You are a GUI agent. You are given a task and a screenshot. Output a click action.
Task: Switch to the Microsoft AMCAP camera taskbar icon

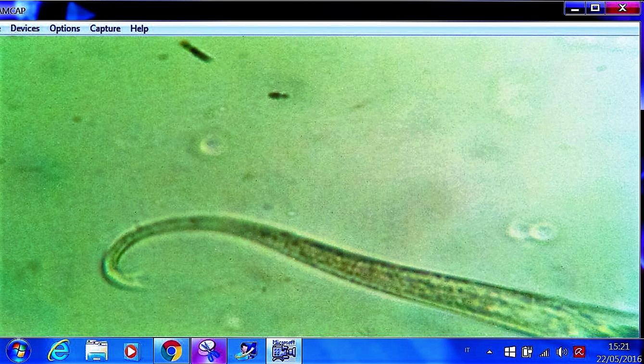tap(284, 351)
